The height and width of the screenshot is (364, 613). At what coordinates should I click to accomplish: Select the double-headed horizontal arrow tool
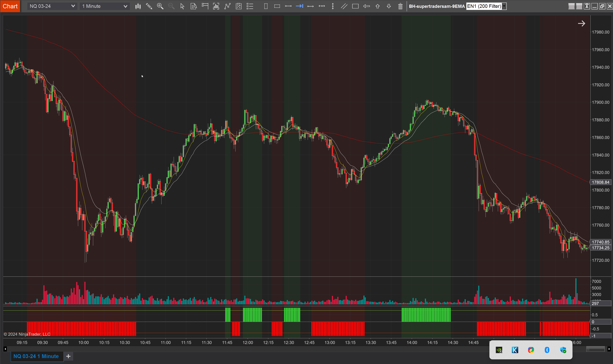point(322,6)
